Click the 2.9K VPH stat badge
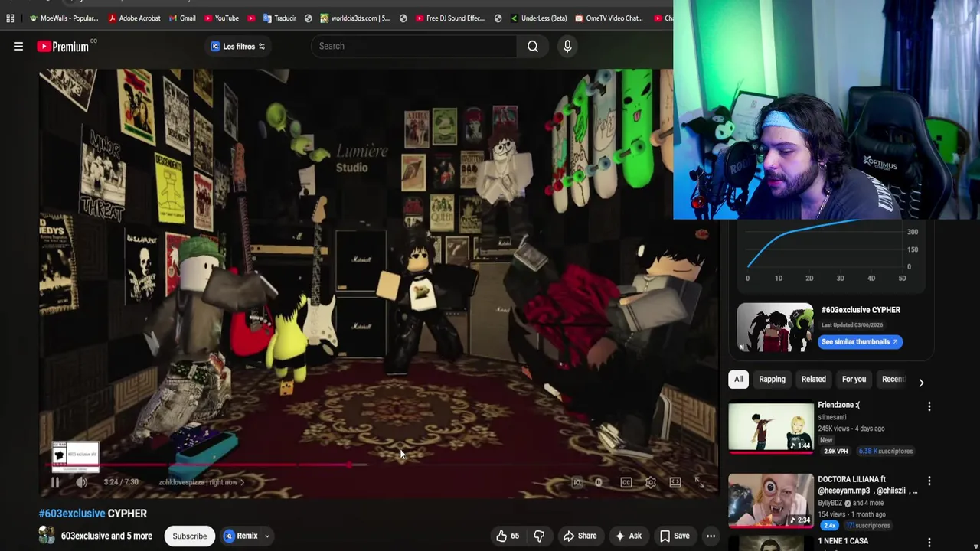980x551 pixels. [x=835, y=451]
